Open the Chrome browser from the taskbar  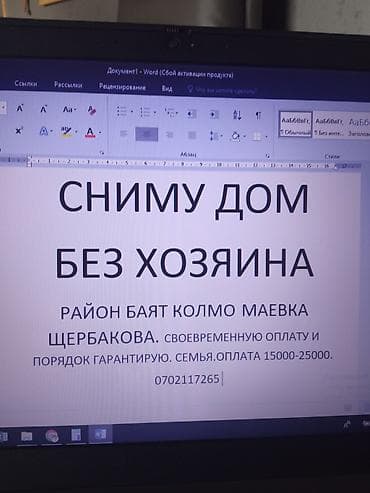tap(52, 436)
